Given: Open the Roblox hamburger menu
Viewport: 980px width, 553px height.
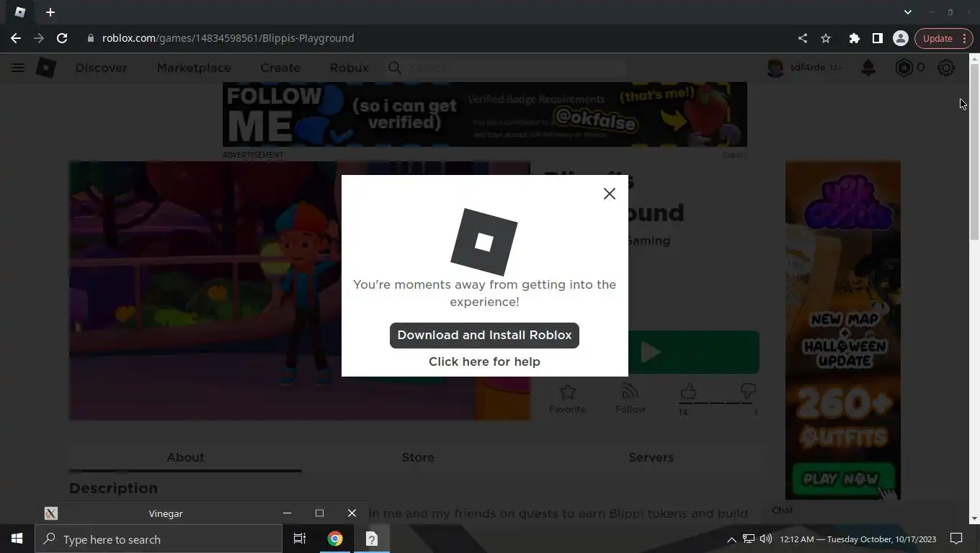Looking at the screenshot, I should (18, 68).
